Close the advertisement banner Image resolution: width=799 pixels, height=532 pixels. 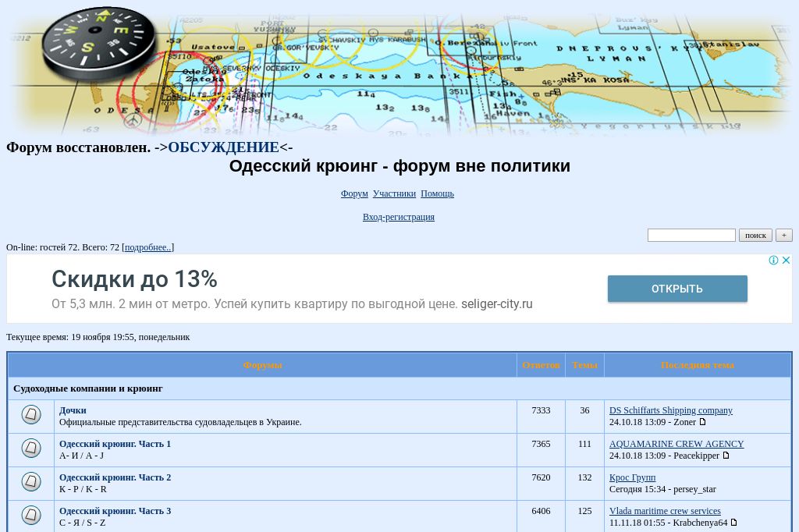point(786,261)
